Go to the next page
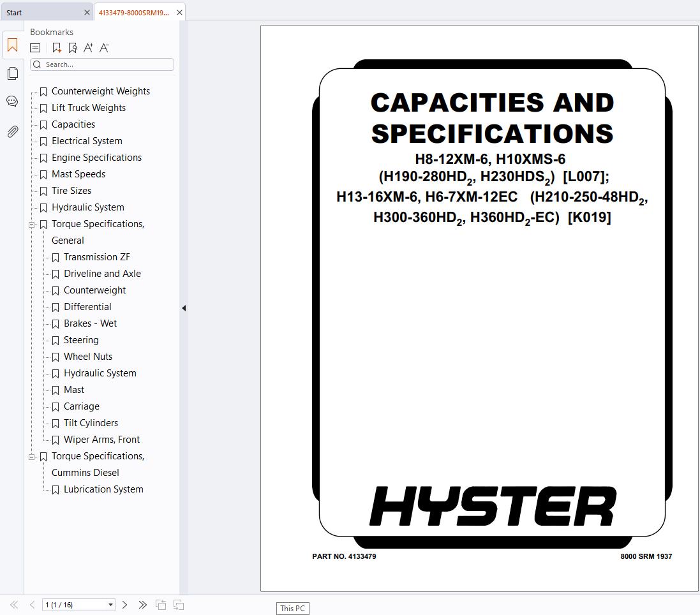This screenshot has width=700, height=615. (125, 605)
